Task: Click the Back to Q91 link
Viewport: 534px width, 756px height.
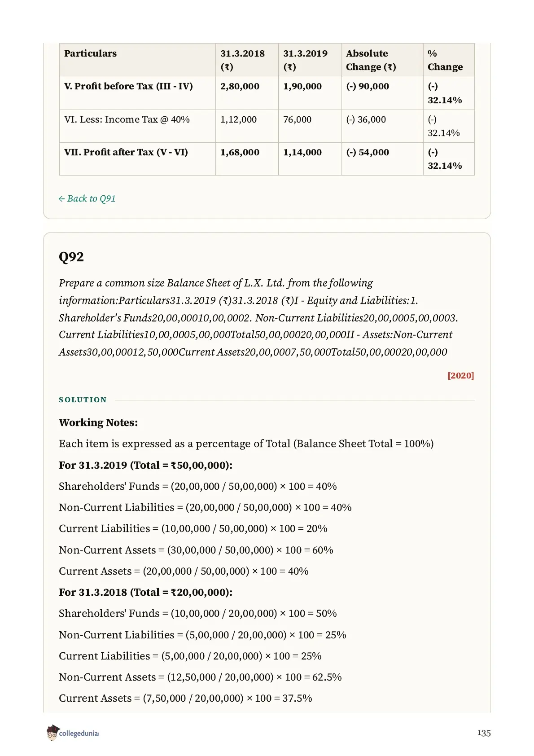Action: point(87,198)
